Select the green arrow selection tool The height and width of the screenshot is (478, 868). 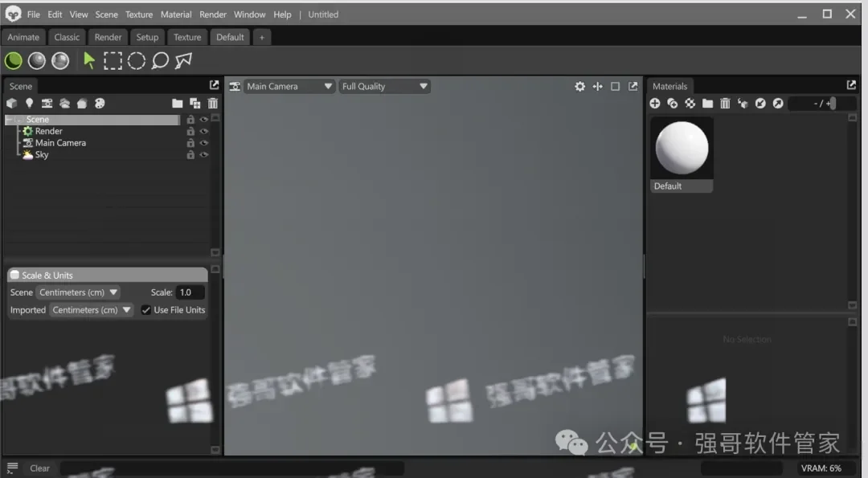[x=88, y=60]
